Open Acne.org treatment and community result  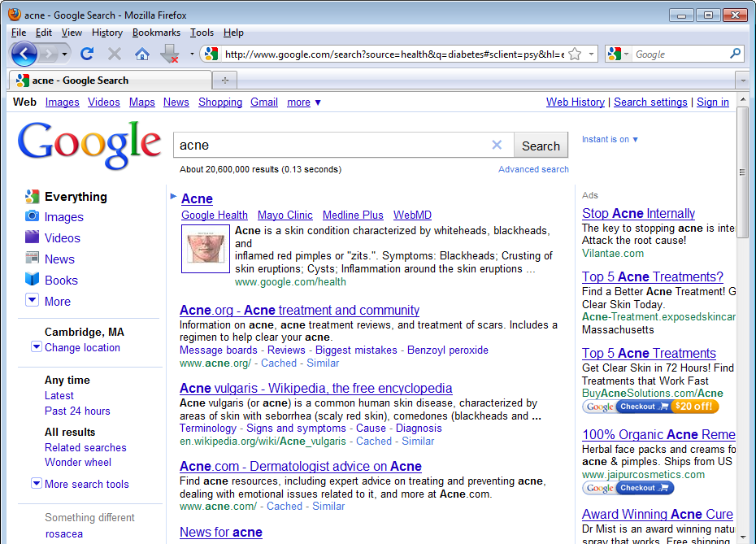tap(299, 310)
